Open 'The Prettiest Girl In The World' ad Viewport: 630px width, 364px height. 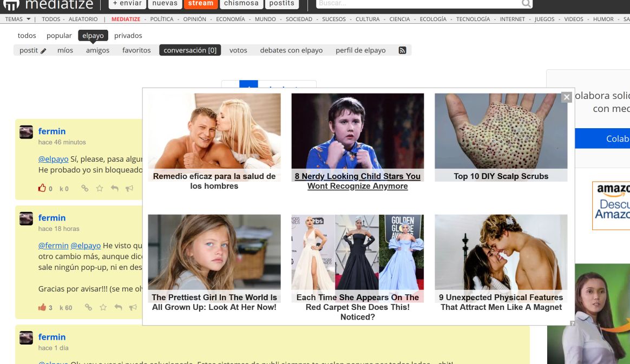(x=214, y=262)
